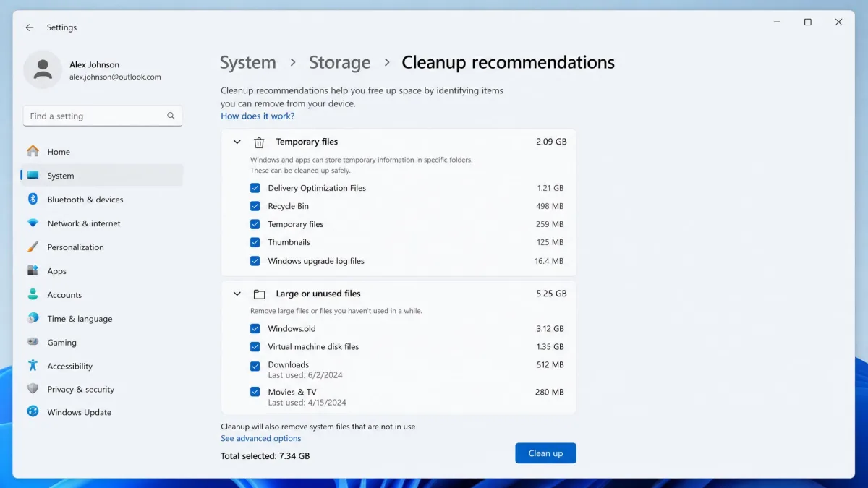
Task: Toggle Windows upgrade log files checkbox
Action: click(x=255, y=261)
